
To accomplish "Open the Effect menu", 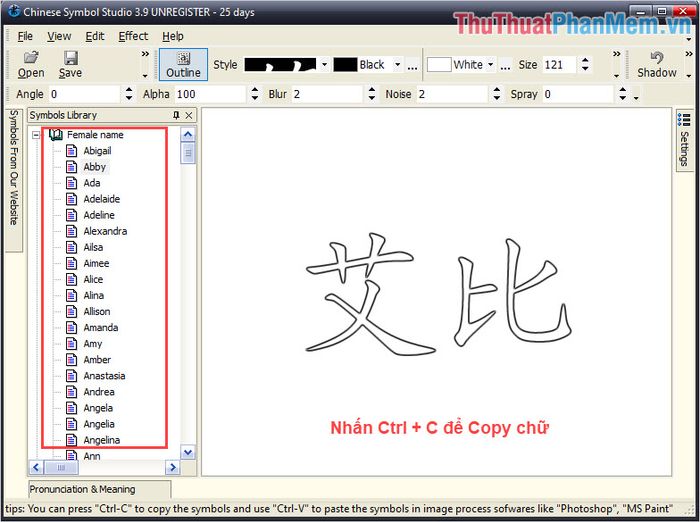I will [133, 36].
